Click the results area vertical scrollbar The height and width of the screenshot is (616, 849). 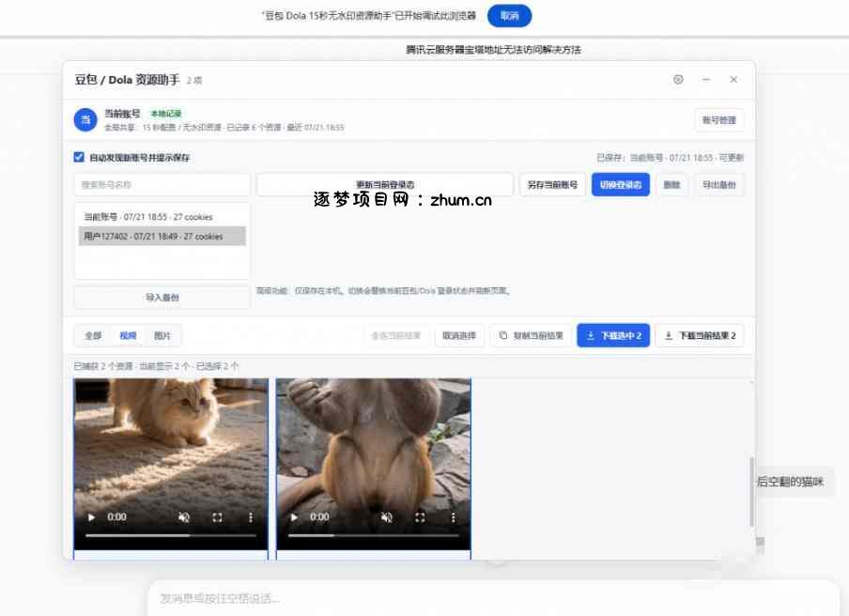tap(751, 491)
